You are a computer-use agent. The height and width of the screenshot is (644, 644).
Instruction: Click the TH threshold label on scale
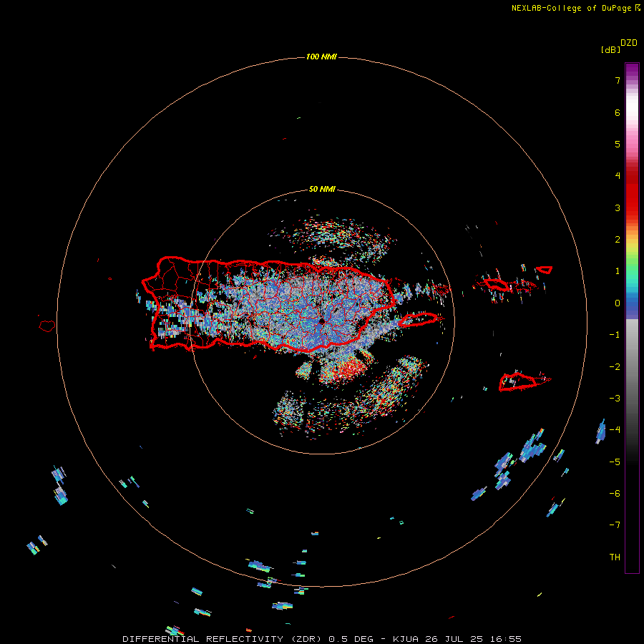click(615, 557)
